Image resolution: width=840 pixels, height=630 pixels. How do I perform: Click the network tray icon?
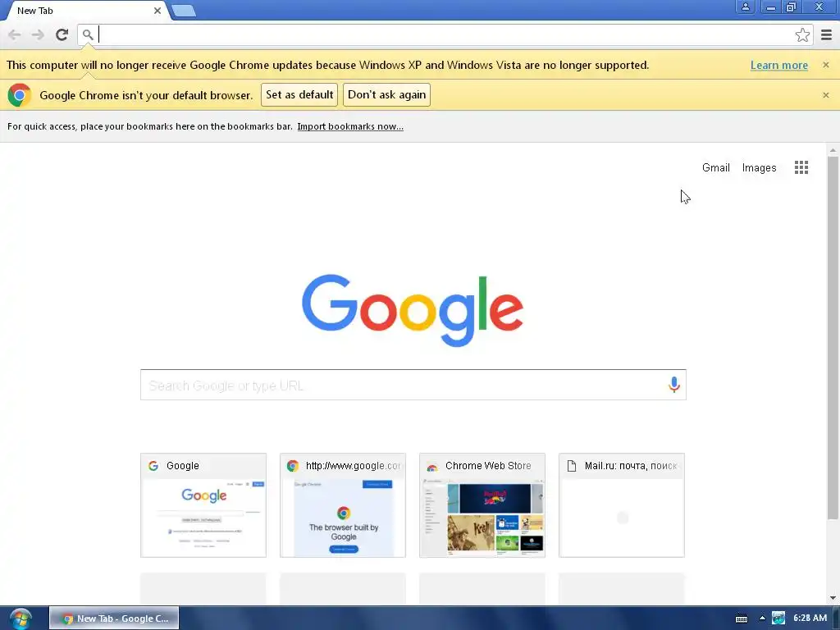pos(778,619)
